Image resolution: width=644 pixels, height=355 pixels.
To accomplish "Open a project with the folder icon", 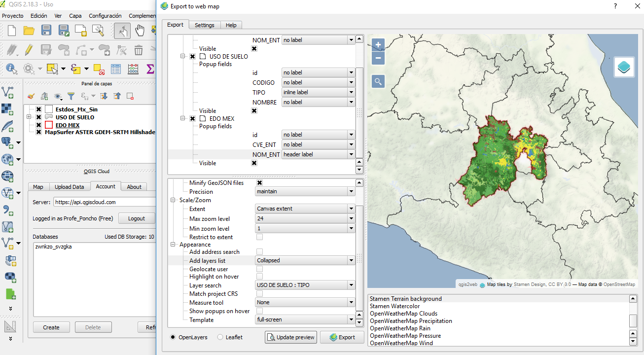I will pos(29,31).
